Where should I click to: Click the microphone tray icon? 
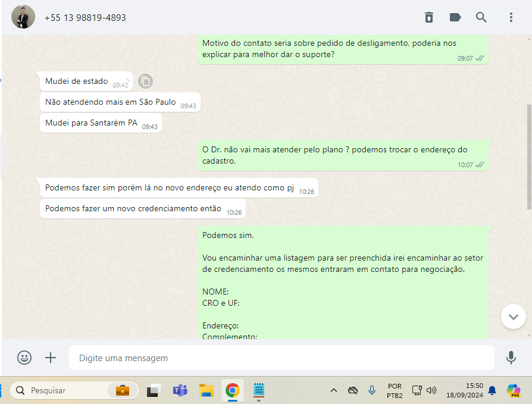coord(372,390)
